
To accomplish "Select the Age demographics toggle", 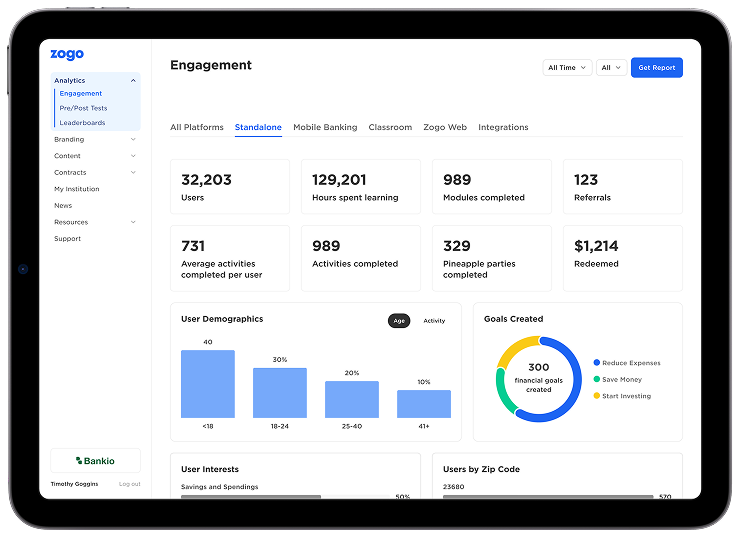I will click(x=399, y=321).
